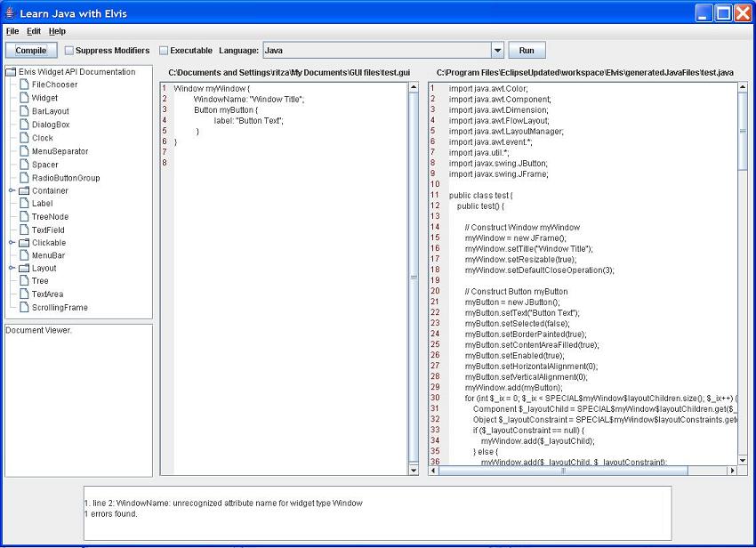Image resolution: width=756 pixels, height=548 pixels.
Task: Click the RadioButtonGroup document icon
Action: (x=25, y=177)
